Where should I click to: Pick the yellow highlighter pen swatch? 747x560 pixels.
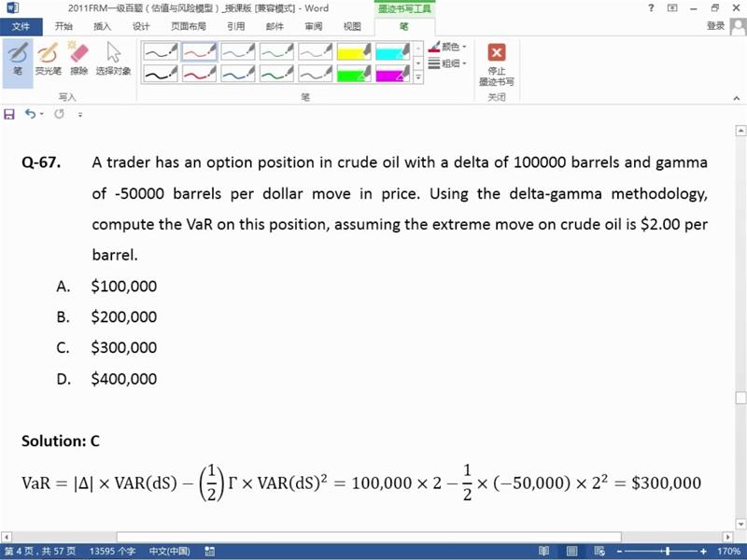point(354,51)
